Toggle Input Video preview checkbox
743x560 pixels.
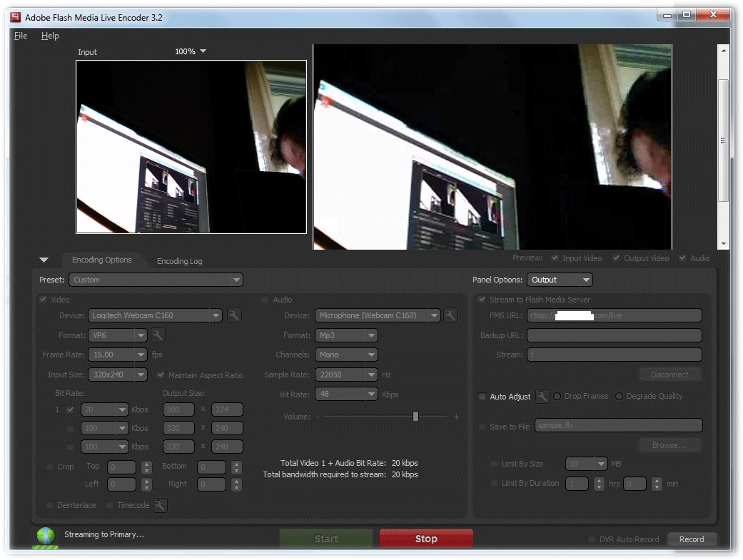click(x=555, y=258)
